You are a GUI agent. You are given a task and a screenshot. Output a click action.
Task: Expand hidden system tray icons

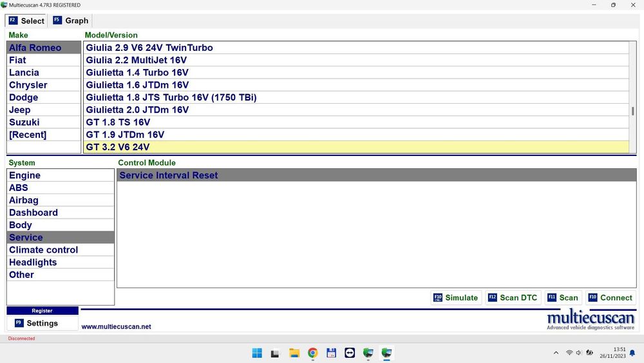coord(556,353)
